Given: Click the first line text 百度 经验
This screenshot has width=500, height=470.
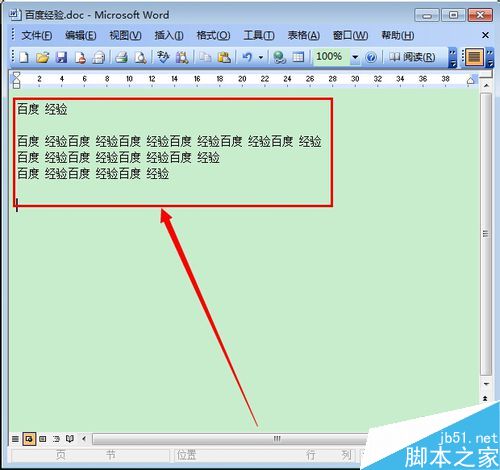Looking at the screenshot, I should pyautogui.click(x=42, y=109).
